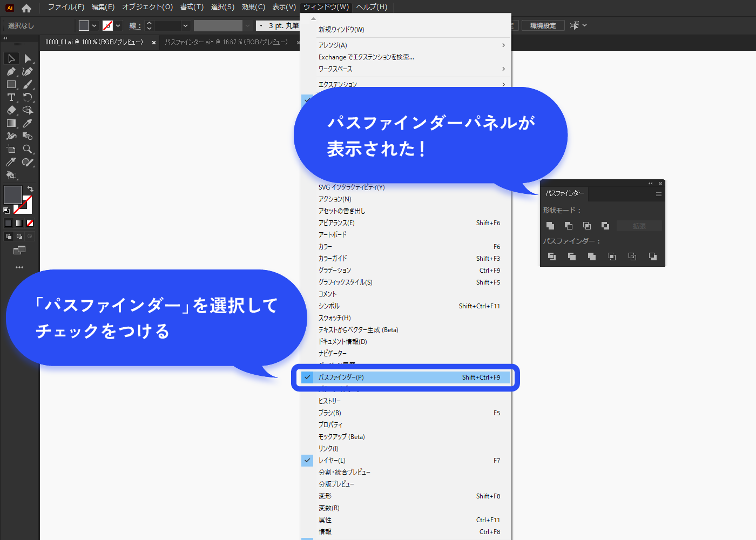Screen dimensions: 756x540
Task: Uncheck レイヤー(L) in the Window menu
Action: point(332,461)
